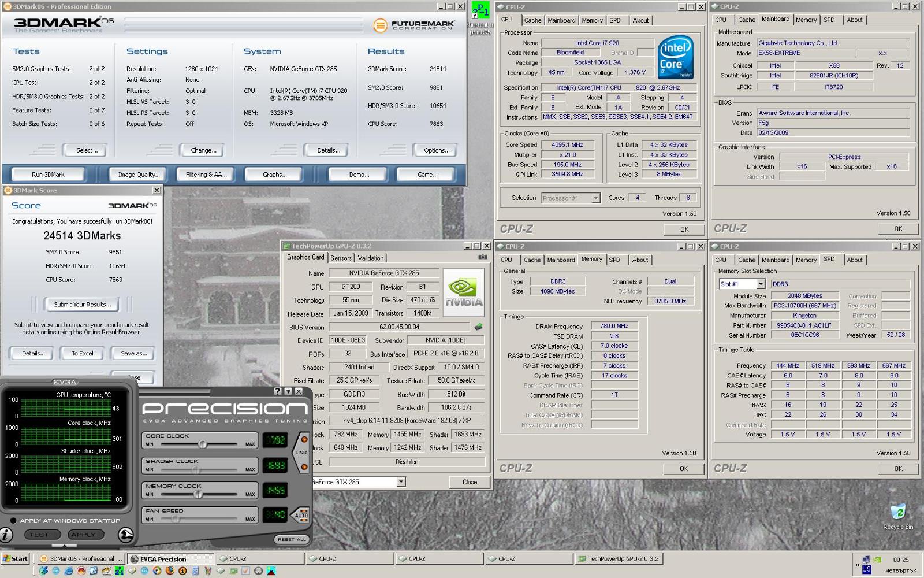Open the GeForce GTX 285 card dropdown

[x=401, y=481]
